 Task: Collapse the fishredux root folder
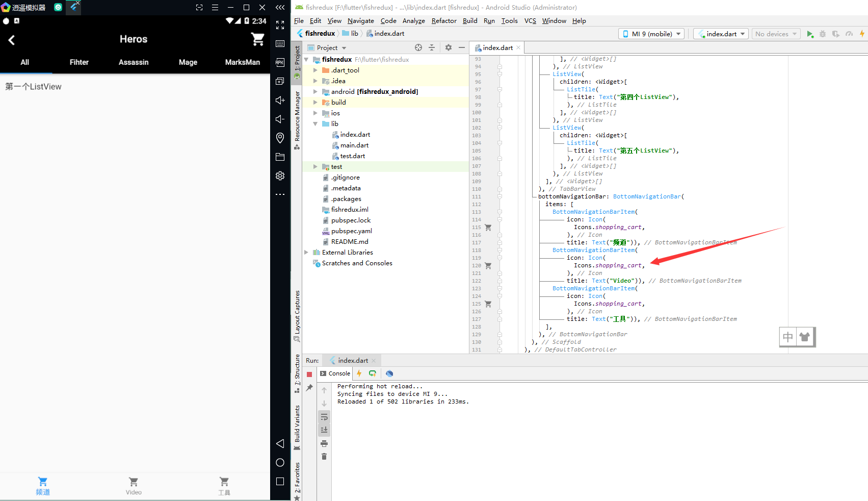(306, 60)
